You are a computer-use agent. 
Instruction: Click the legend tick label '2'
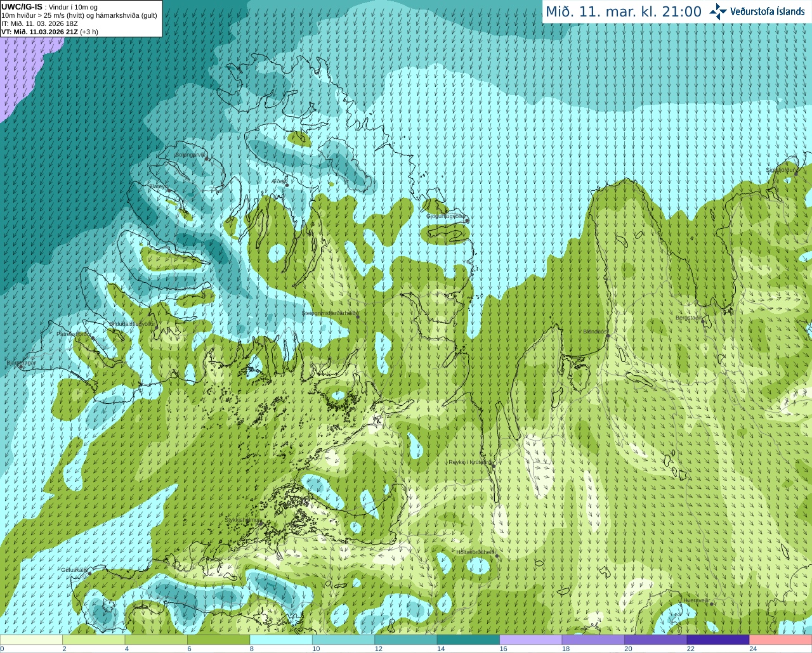64,649
